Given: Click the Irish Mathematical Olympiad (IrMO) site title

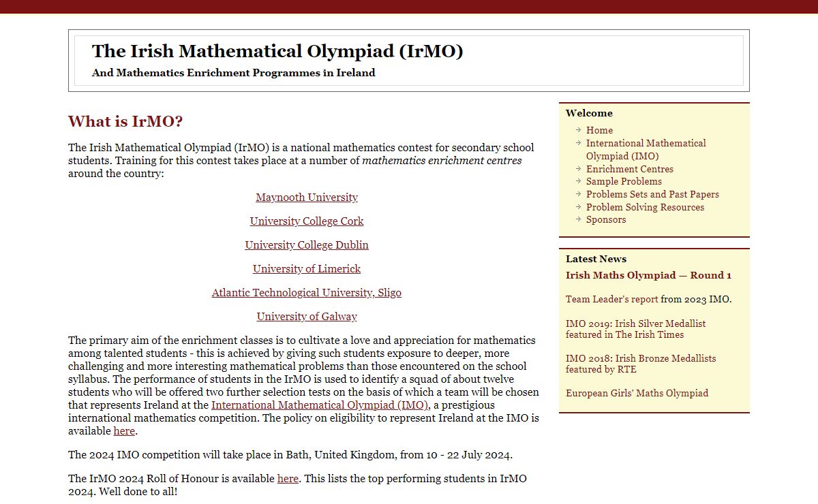Looking at the screenshot, I should 277,51.
